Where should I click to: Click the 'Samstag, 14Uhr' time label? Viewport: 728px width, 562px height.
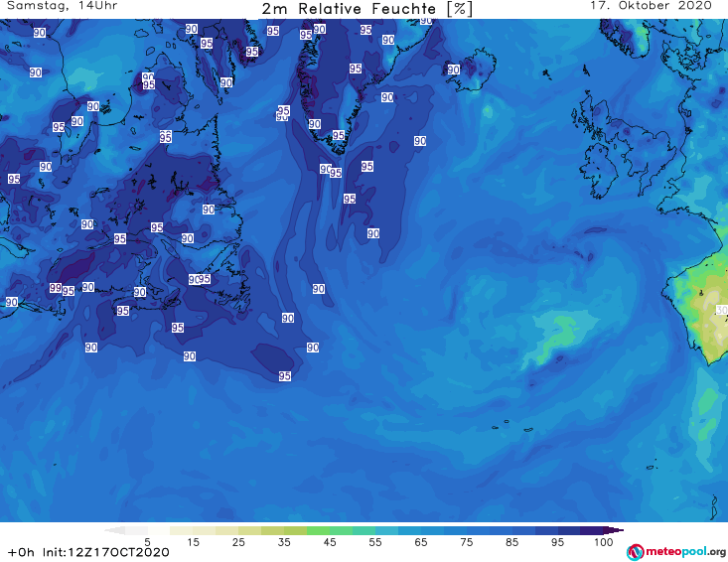pyautogui.click(x=63, y=6)
